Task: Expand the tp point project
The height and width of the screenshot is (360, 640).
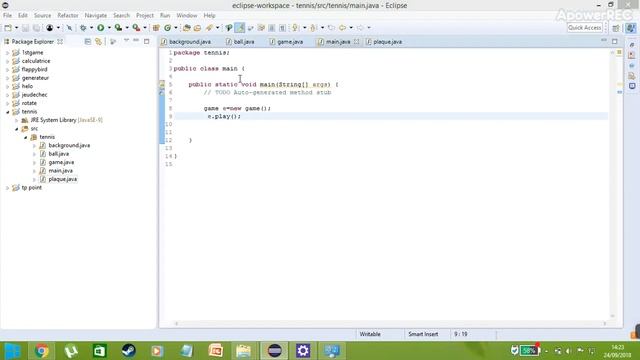Action: click(7, 188)
